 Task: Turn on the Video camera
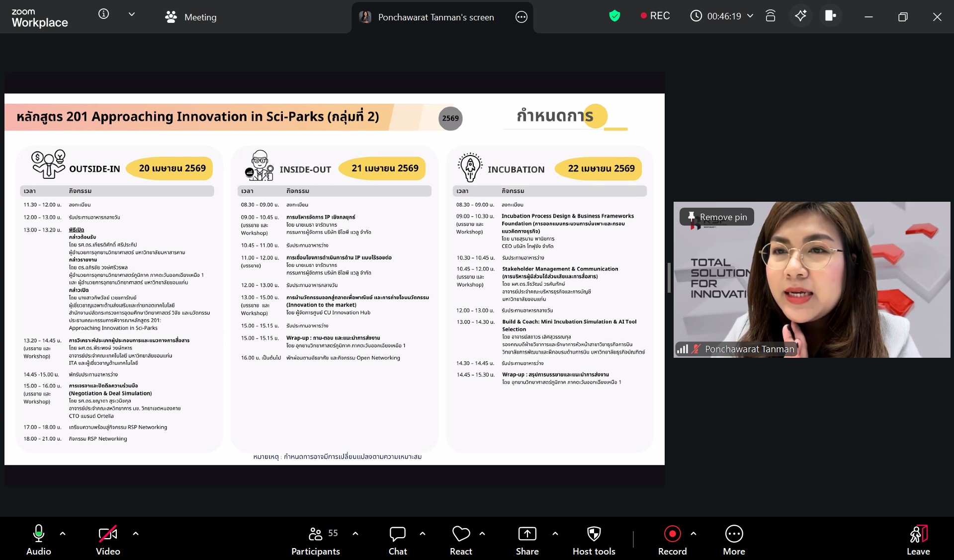[x=108, y=540]
